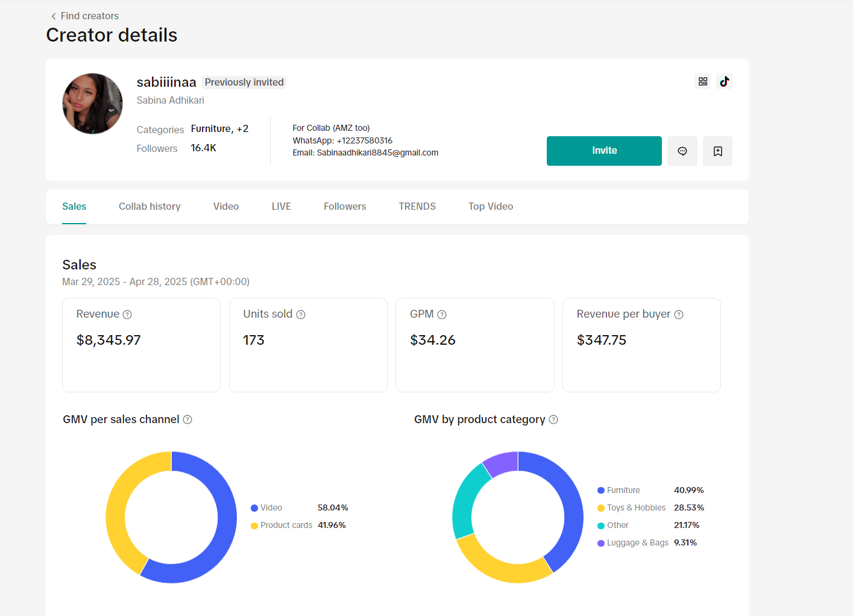Viewport: 853px width, 616px height.
Task: Select the LIVE tab
Action: 281,206
